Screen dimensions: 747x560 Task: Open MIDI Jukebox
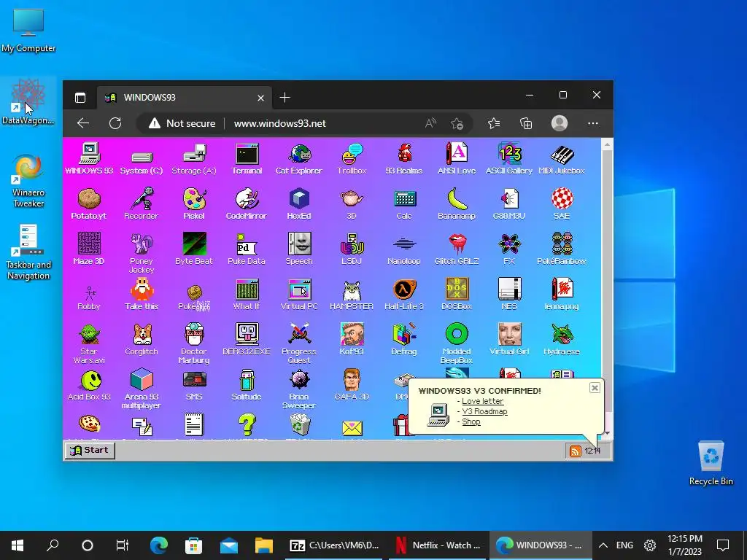point(562,159)
